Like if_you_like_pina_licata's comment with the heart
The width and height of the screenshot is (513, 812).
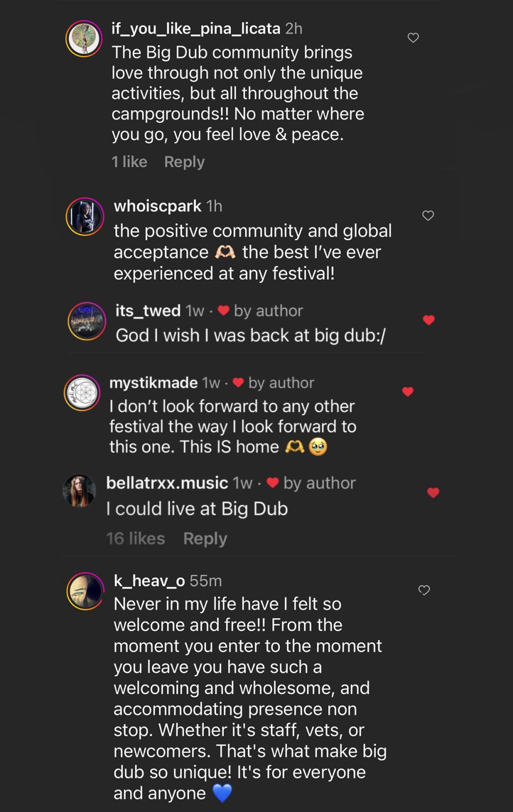pyautogui.click(x=413, y=38)
